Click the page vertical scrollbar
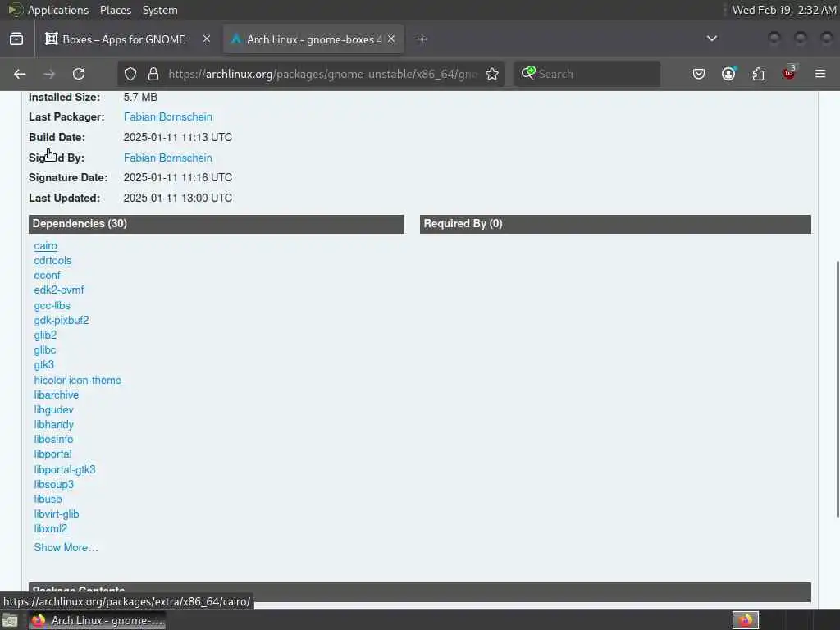 (836, 389)
